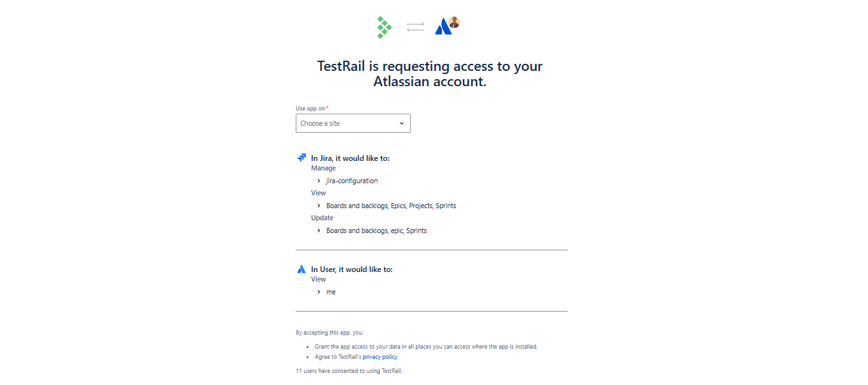868x385 pixels.
Task: Click the user avatar beside Atlassian logo
Action: click(454, 22)
